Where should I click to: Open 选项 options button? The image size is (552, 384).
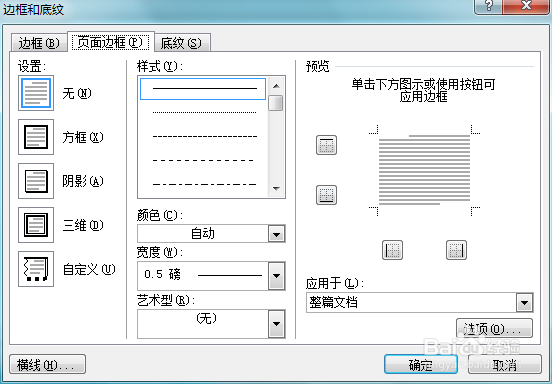click(494, 328)
